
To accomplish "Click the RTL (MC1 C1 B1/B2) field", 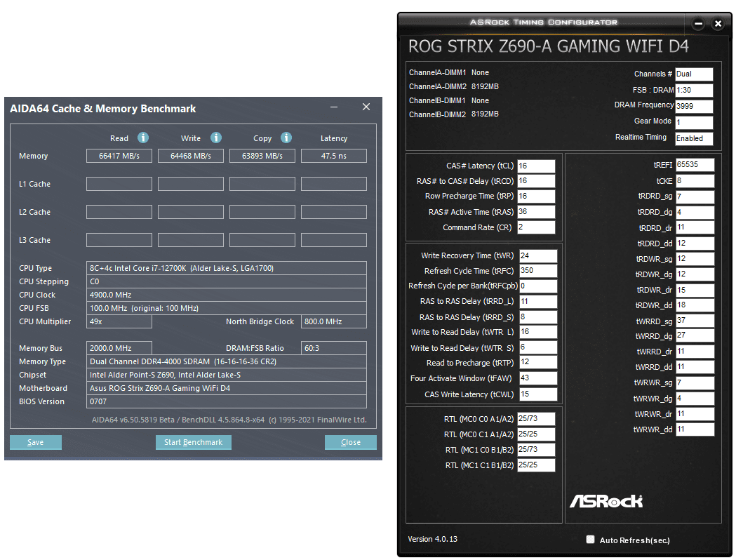I will (536, 465).
